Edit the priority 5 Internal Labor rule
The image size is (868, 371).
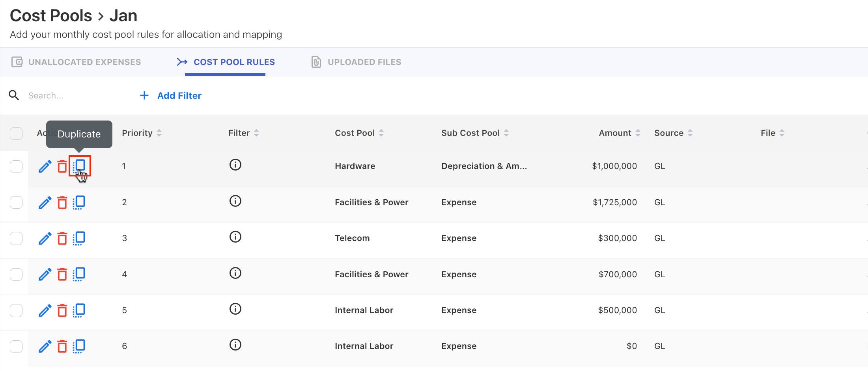click(45, 310)
